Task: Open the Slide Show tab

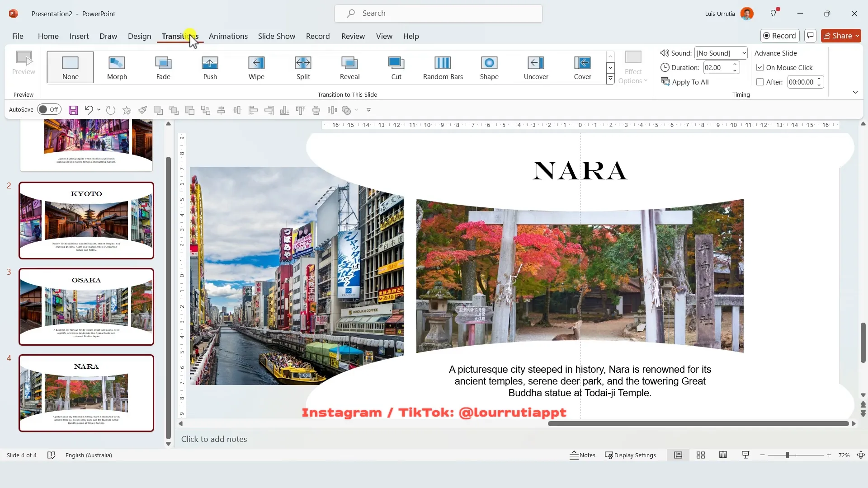Action: [x=276, y=36]
